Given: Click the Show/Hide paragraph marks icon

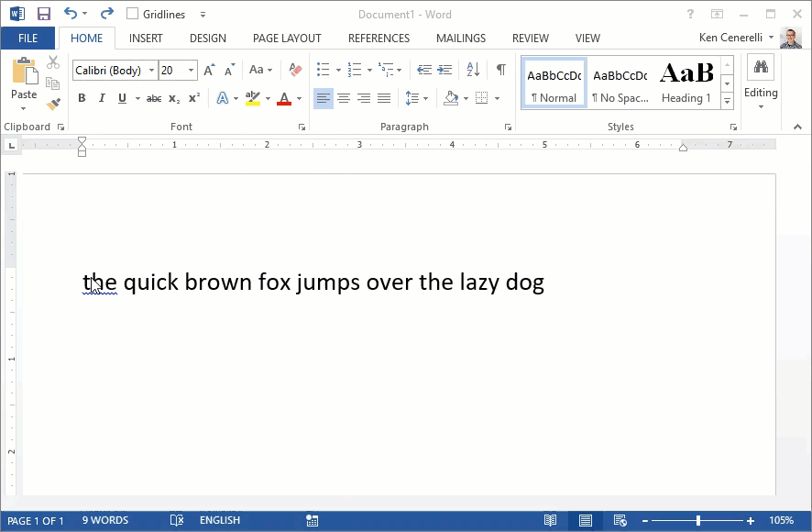Looking at the screenshot, I should tap(500, 70).
